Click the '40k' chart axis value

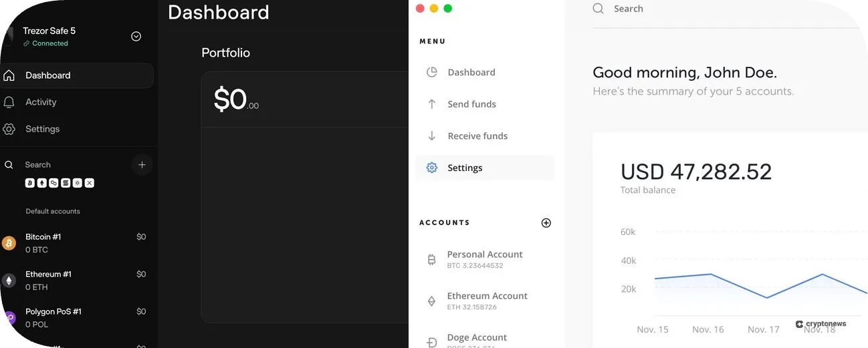tap(628, 260)
